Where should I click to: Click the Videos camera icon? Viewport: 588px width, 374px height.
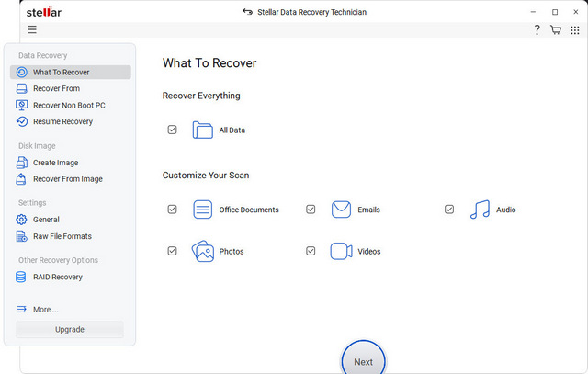341,251
